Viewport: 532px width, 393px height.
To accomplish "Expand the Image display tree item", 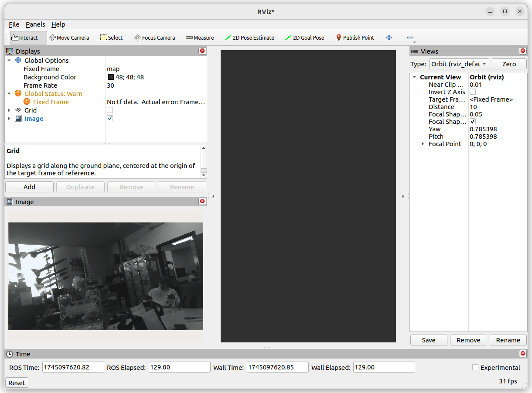I will pyautogui.click(x=9, y=119).
